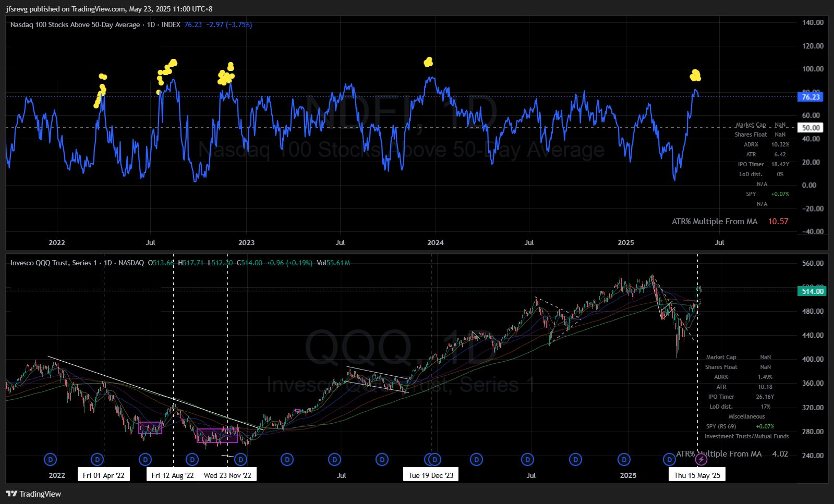Click the Nasdaq 100 Stocks Above 50-Day Average title
The image size is (834, 504).
[75, 24]
